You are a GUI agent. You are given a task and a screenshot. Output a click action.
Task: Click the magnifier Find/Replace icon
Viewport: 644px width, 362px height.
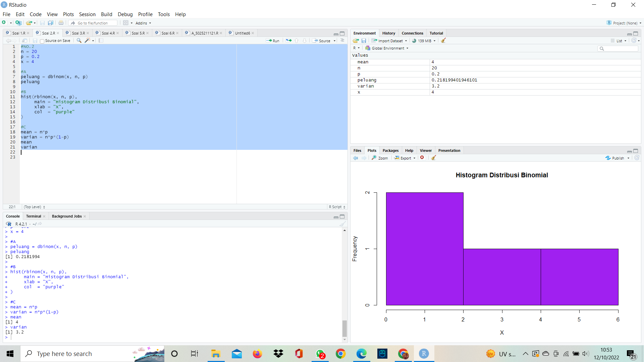(x=79, y=41)
